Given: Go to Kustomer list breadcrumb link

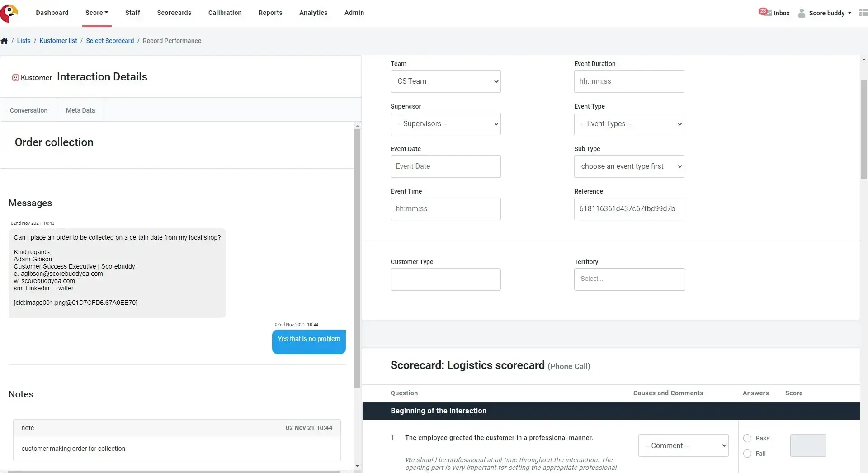Looking at the screenshot, I should click(58, 41).
